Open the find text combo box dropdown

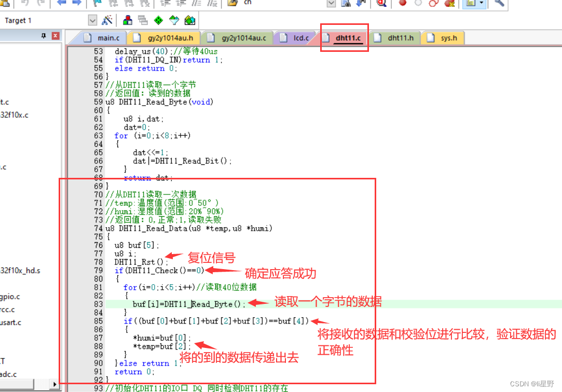coord(331,3)
